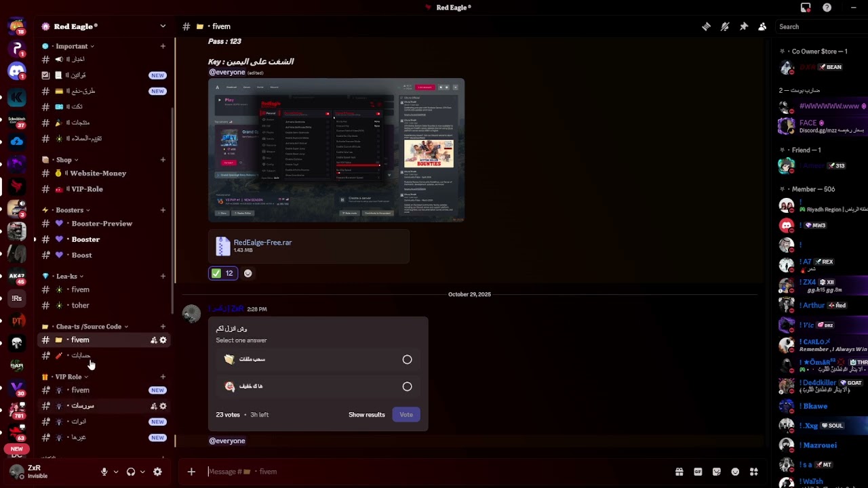868x488 pixels.
Task: Collapse the Shop category
Action: click(x=64, y=160)
